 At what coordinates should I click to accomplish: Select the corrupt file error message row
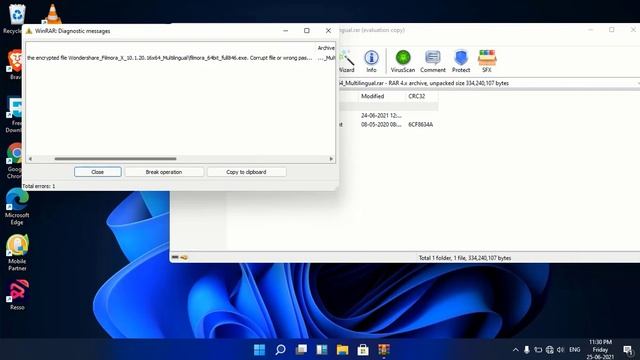(180, 58)
